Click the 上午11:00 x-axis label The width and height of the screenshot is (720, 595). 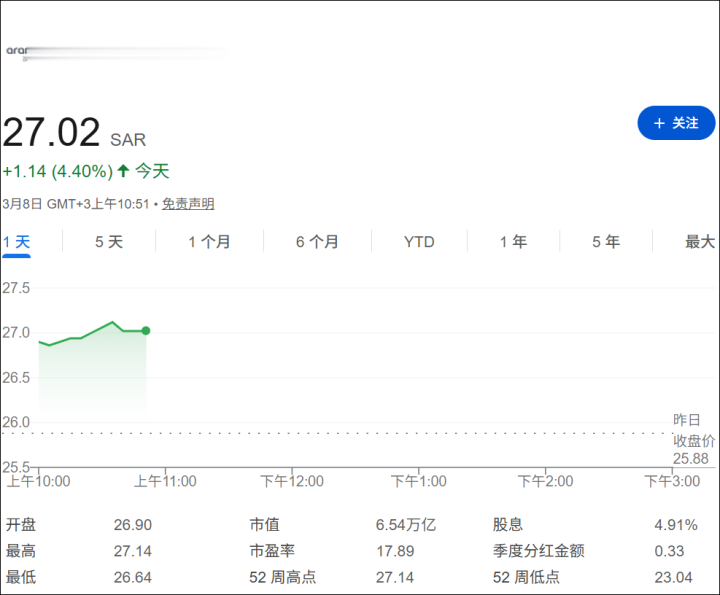[x=165, y=482]
